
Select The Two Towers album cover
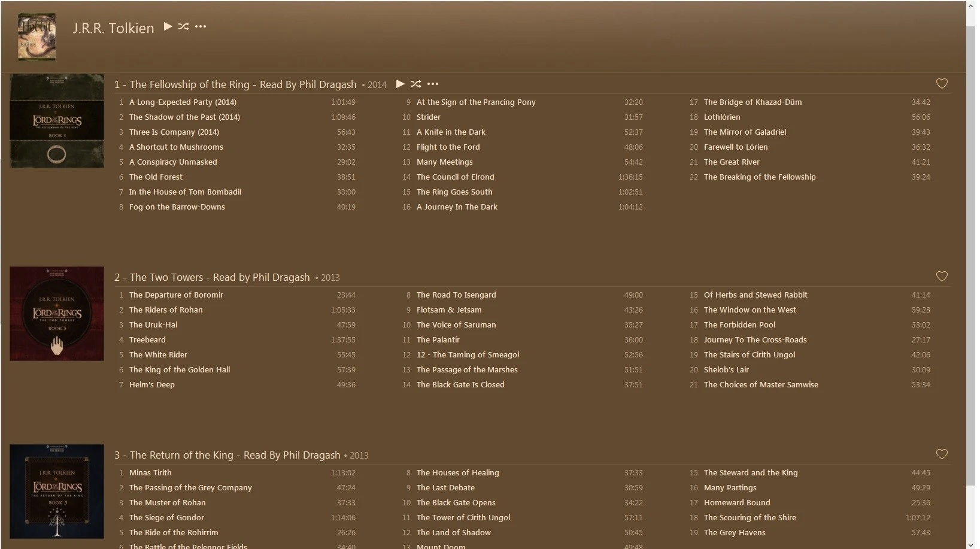[57, 314]
